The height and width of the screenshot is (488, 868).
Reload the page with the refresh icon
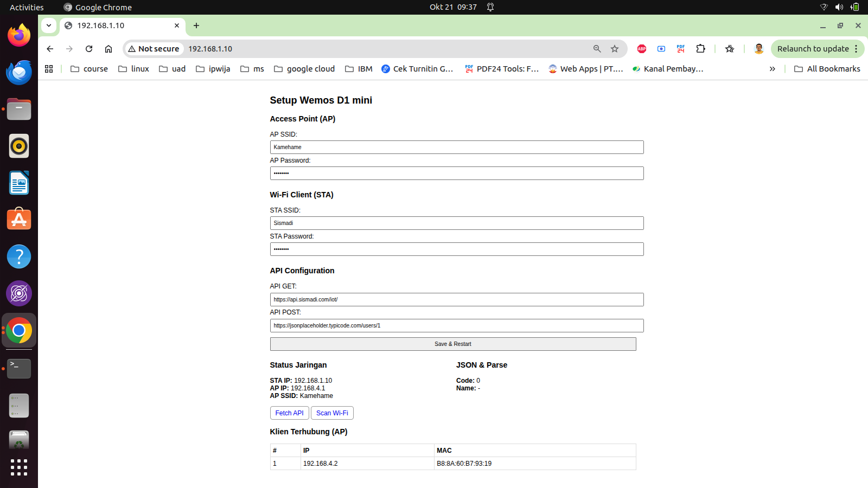click(x=89, y=49)
